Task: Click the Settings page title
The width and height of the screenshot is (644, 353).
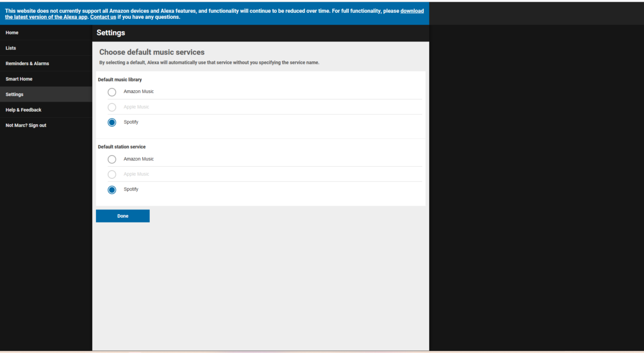Action: [111, 33]
